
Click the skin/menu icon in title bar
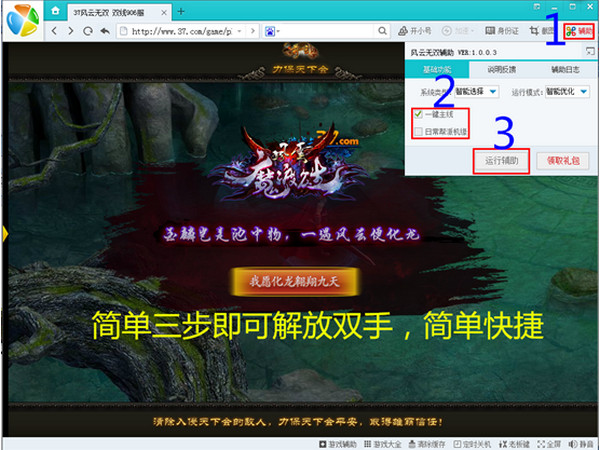tap(537, 7)
